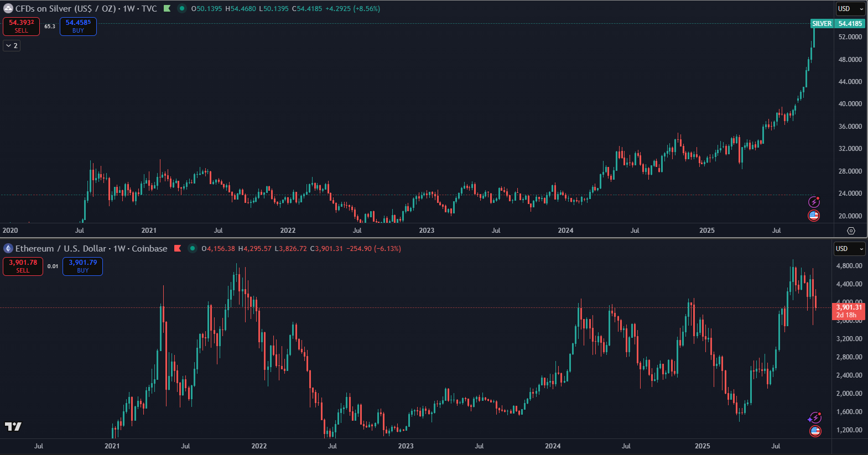Select the open value O50.1395
868x455 pixels.
[x=206, y=9]
